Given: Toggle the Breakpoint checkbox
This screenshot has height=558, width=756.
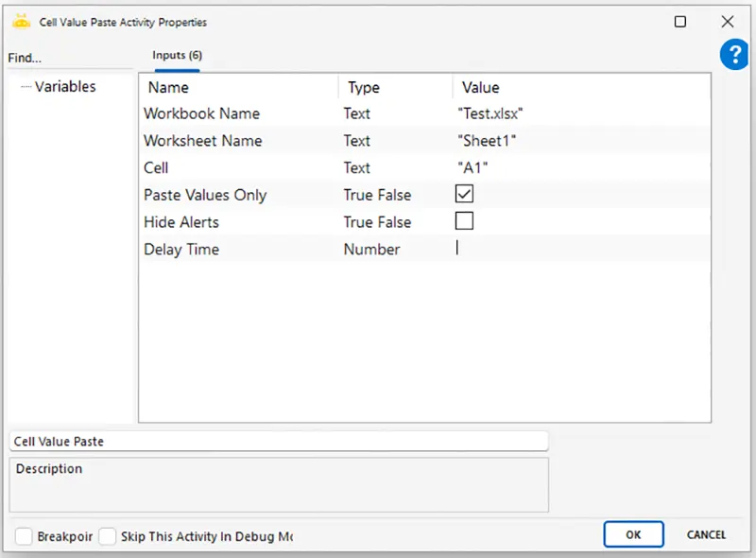Looking at the screenshot, I should (x=24, y=536).
